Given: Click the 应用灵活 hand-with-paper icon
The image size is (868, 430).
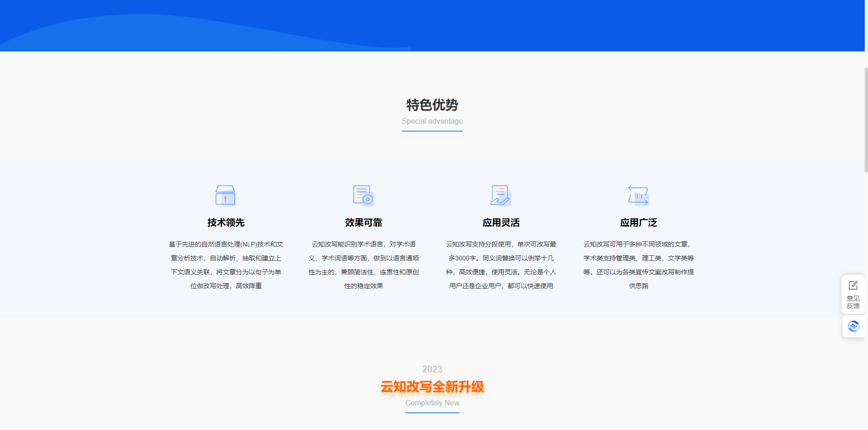Looking at the screenshot, I should point(501,196).
